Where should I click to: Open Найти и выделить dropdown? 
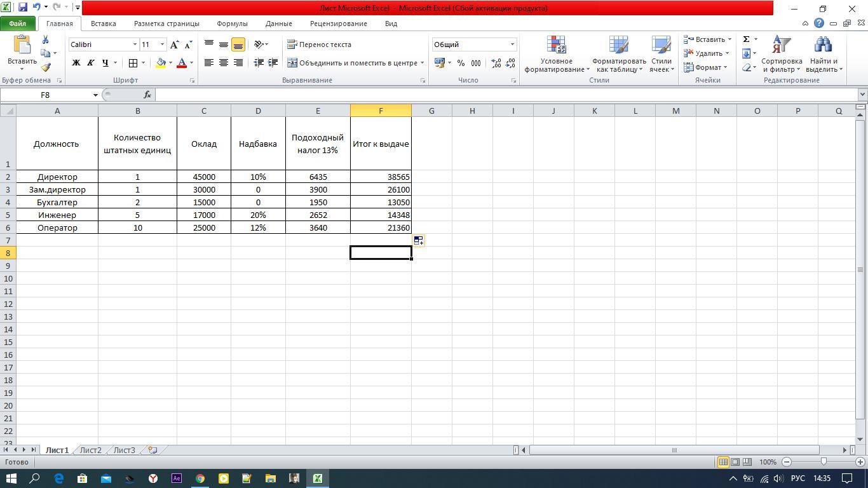click(x=824, y=54)
